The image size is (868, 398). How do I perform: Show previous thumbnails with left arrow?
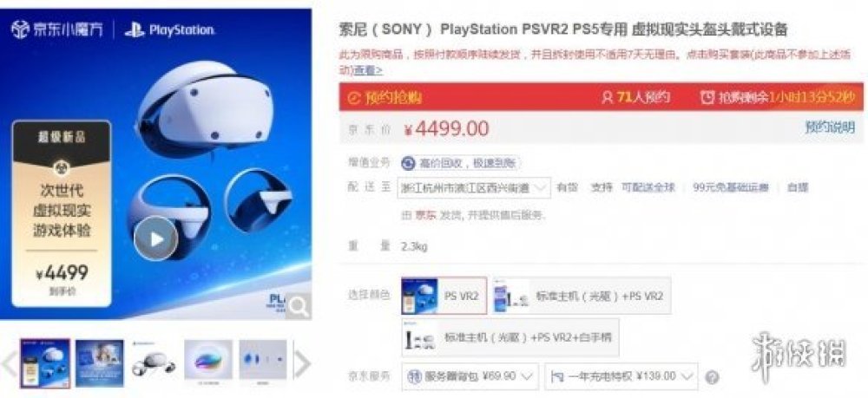pos(10,363)
